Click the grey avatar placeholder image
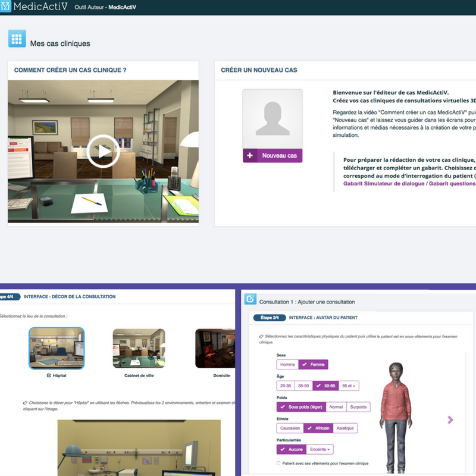The width and height of the screenshot is (476, 476). (x=273, y=119)
